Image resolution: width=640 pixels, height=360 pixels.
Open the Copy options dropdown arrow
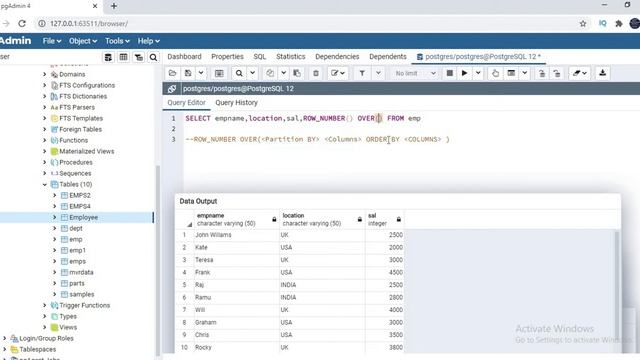coord(283,73)
